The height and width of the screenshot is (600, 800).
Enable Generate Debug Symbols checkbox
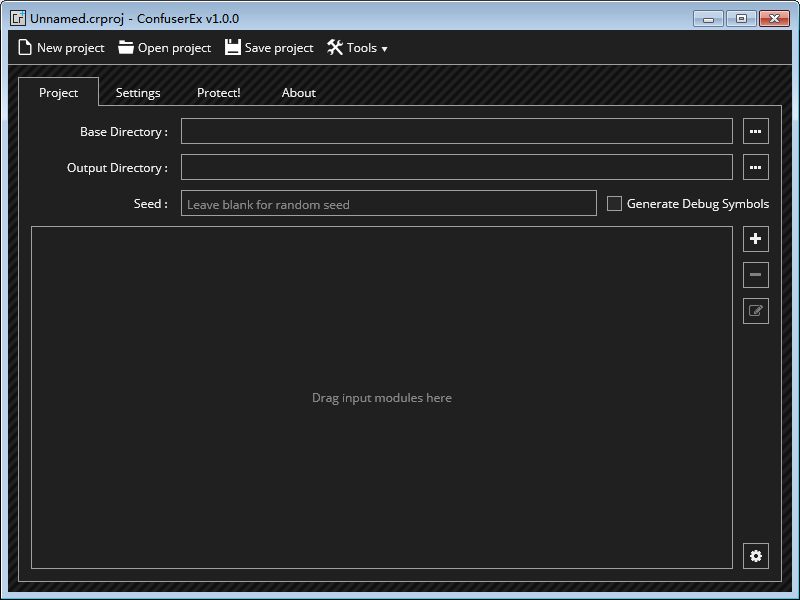tap(615, 204)
